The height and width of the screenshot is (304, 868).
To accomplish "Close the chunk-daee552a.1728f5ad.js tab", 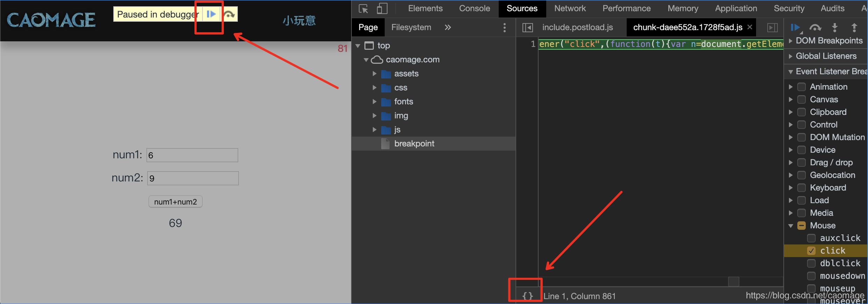I will pyautogui.click(x=749, y=27).
